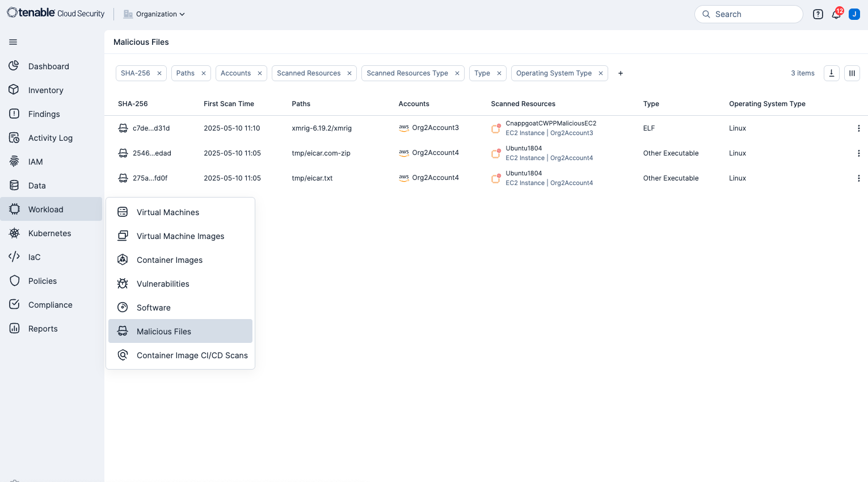The width and height of the screenshot is (868, 482).
Task: Sort by First Scan Time column
Action: click(229, 104)
